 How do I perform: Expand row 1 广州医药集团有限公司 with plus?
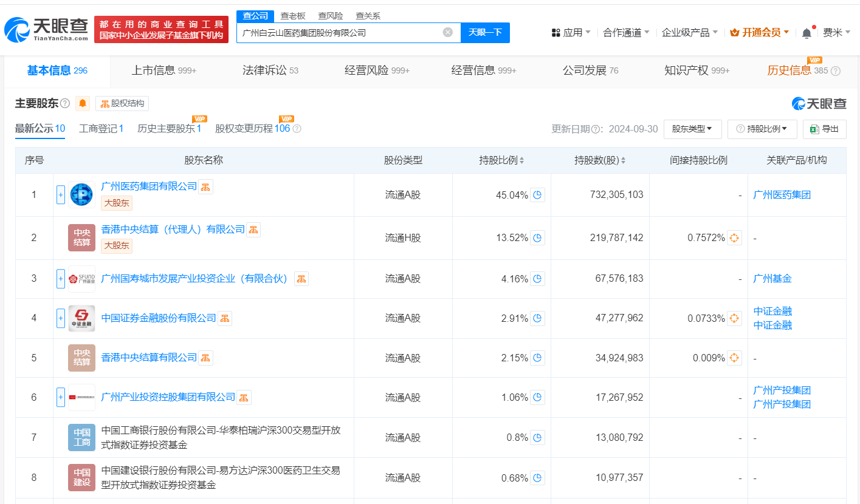[61, 195]
